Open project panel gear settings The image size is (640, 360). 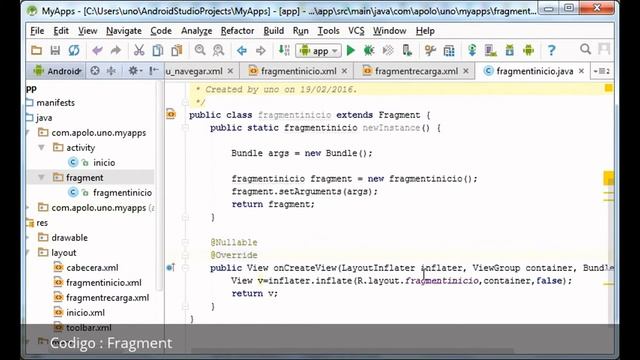(134, 71)
